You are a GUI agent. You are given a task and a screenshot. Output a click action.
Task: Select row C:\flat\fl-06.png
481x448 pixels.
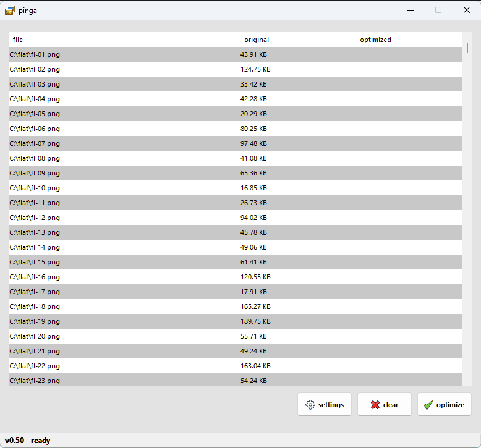click(x=236, y=129)
